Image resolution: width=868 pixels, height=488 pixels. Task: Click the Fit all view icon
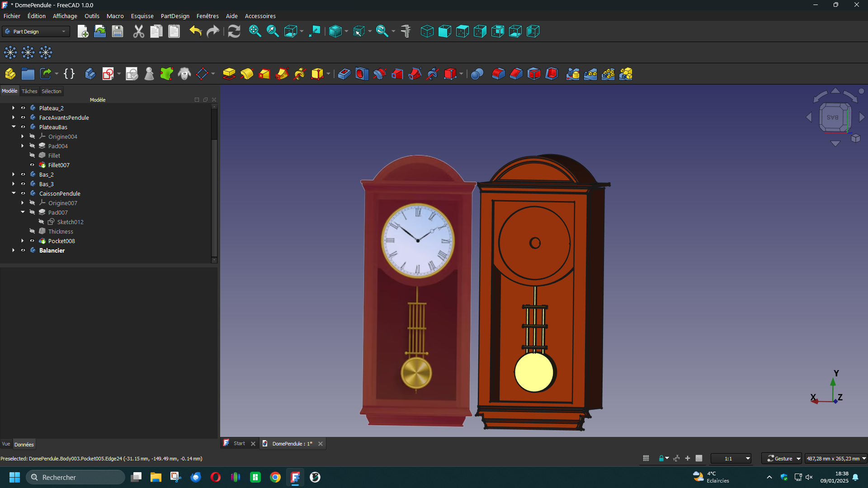pos(255,31)
